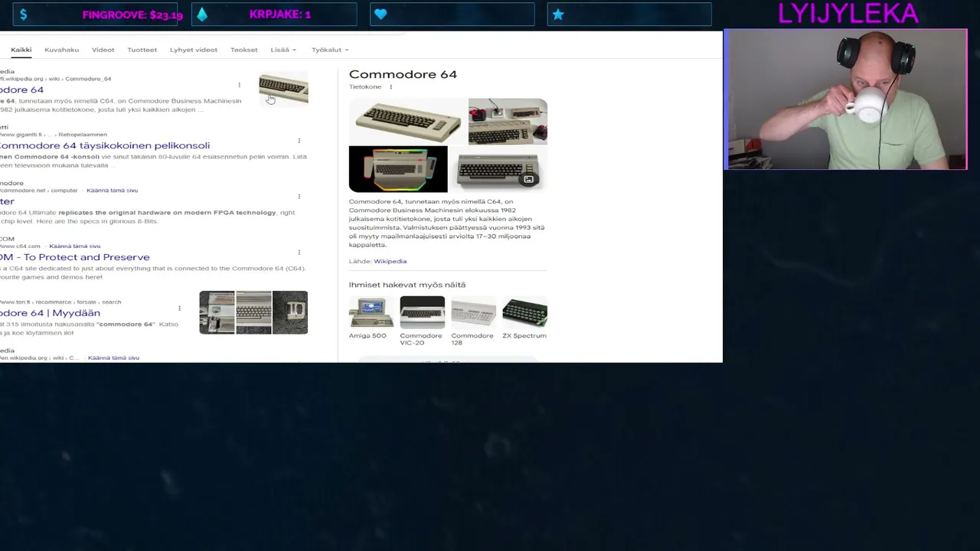The height and width of the screenshot is (551, 980).
Task: Open the panel photo with red joystick
Action: 508,122
